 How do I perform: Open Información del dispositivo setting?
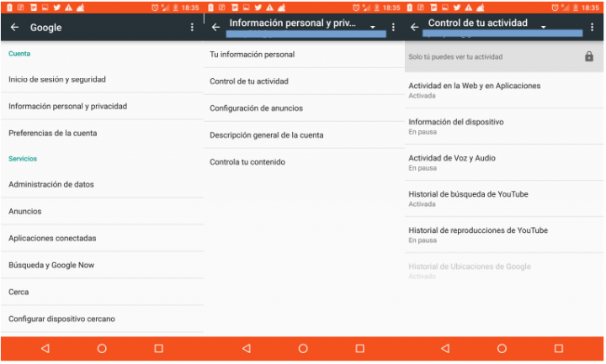pos(504,127)
